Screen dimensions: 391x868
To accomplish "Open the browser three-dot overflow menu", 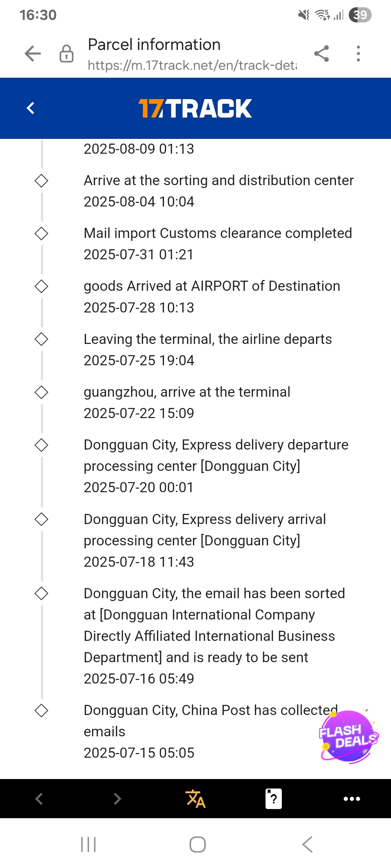I will click(x=358, y=54).
